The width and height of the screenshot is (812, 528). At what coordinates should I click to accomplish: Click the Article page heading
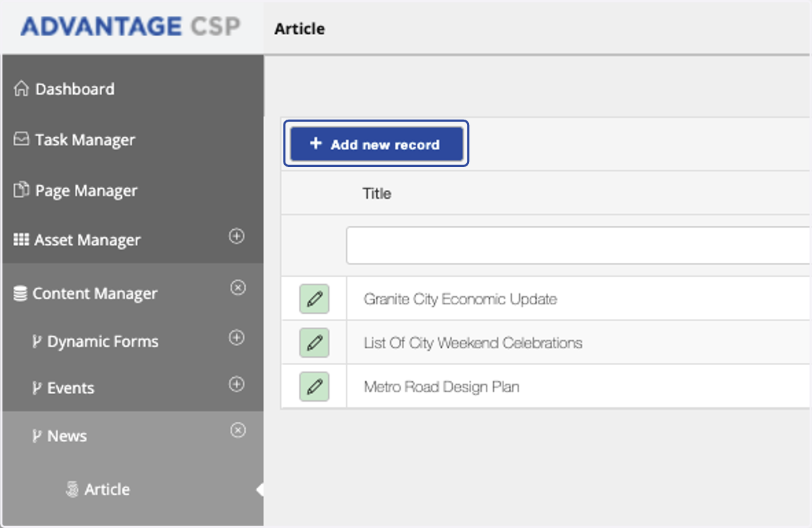[x=300, y=29]
